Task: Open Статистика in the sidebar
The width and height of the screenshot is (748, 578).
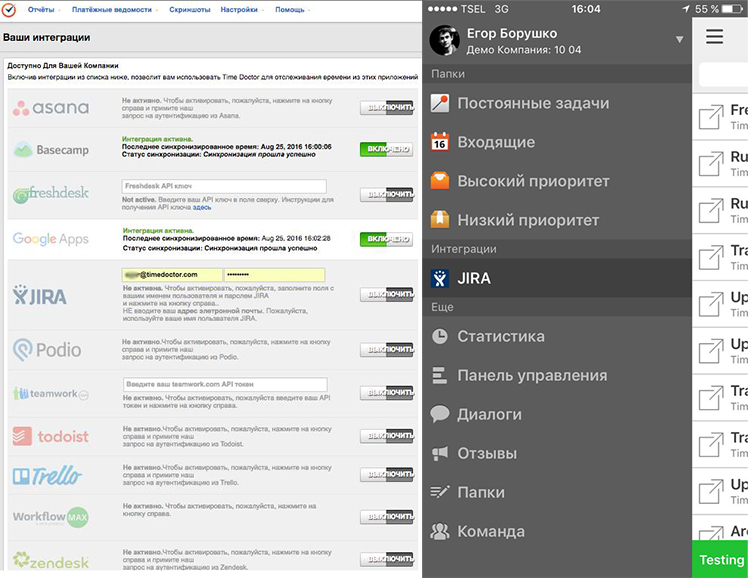Action: click(x=557, y=336)
